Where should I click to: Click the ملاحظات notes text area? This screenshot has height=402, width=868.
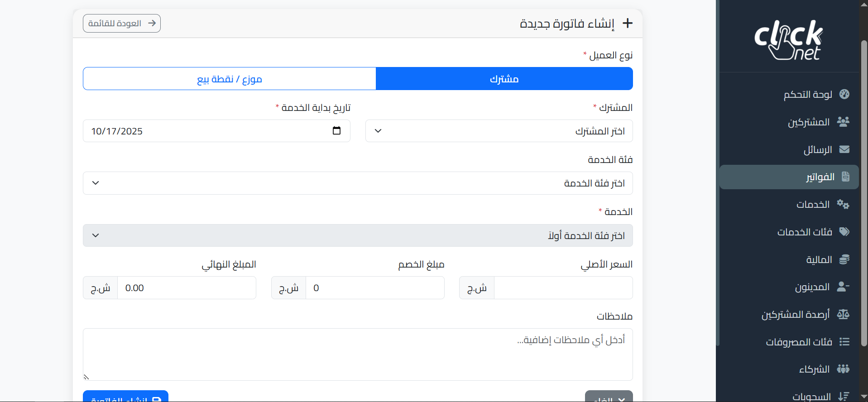(x=358, y=354)
